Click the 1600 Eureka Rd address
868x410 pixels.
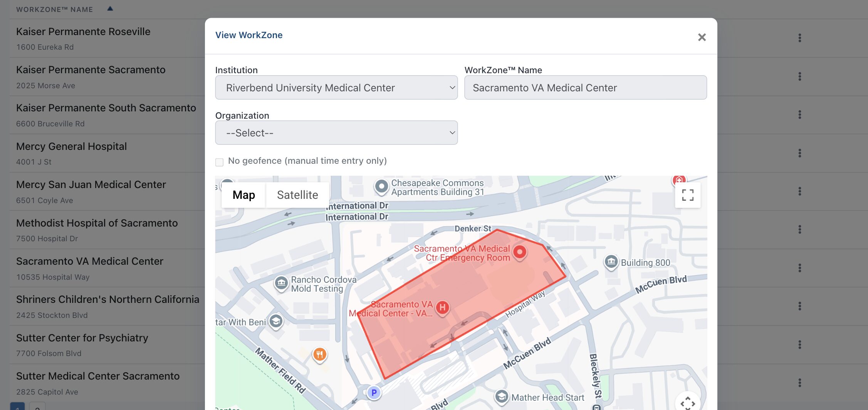tap(45, 47)
